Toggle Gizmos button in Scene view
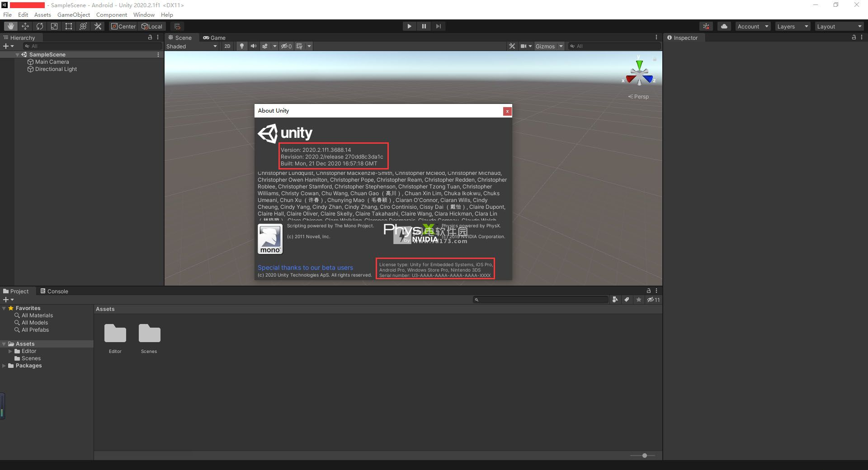This screenshot has width=868, height=470. point(545,46)
